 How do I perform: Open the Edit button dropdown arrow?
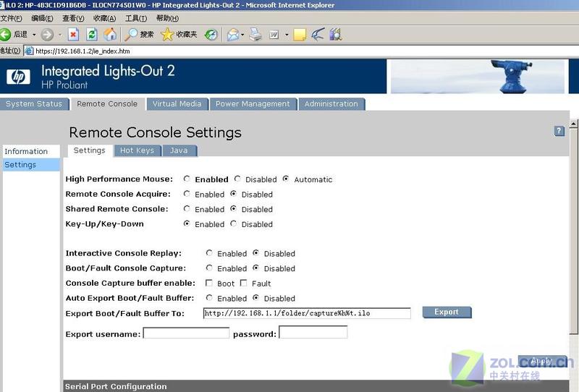(x=287, y=35)
